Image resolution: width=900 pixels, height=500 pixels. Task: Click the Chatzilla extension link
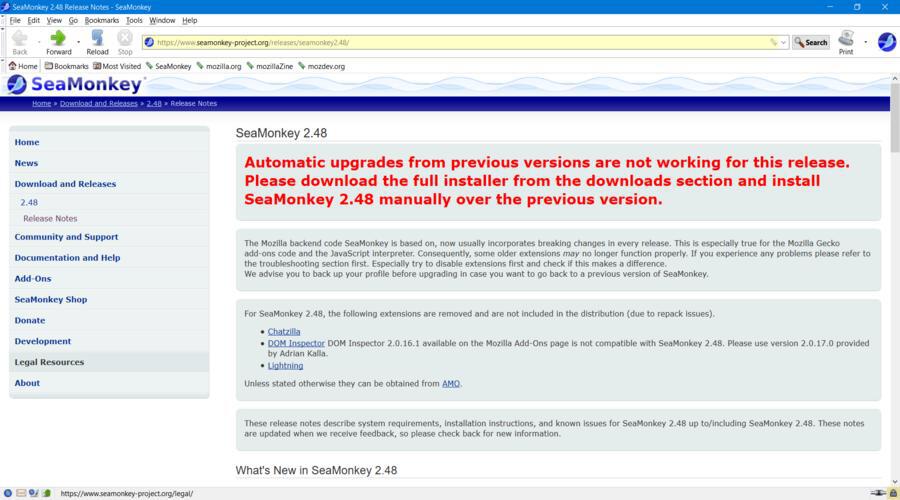point(284,332)
